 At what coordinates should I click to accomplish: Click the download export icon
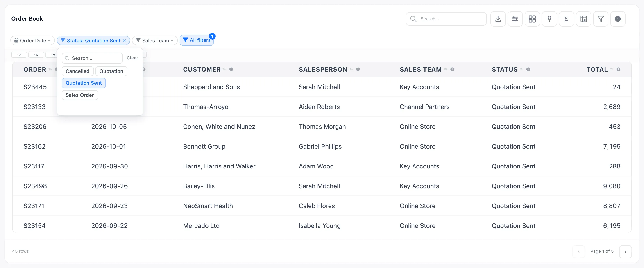point(498,19)
